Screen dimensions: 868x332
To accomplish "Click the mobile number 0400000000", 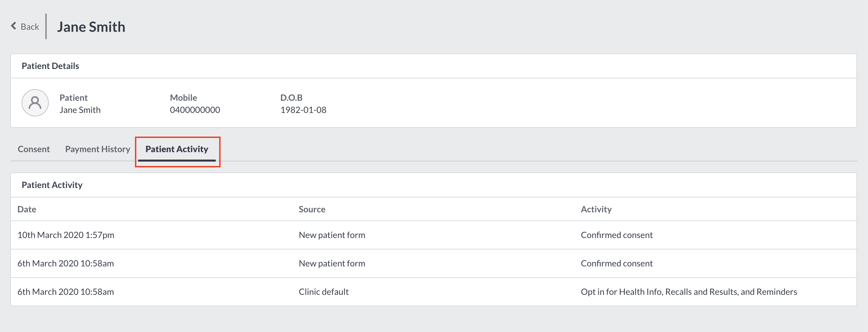I will [195, 110].
